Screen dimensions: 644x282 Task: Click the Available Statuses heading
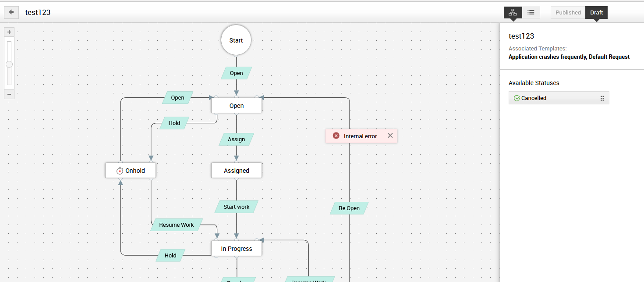[x=534, y=83]
